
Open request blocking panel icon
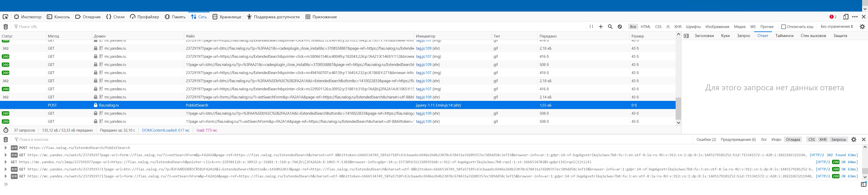[x=620, y=27]
